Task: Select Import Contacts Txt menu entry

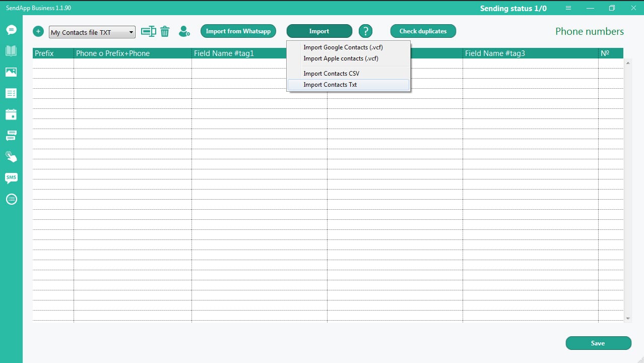Action: point(330,85)
